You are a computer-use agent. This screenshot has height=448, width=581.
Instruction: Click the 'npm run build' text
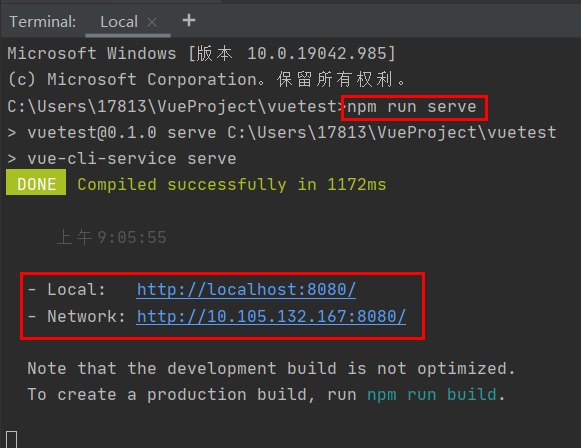tap(432, 395)
